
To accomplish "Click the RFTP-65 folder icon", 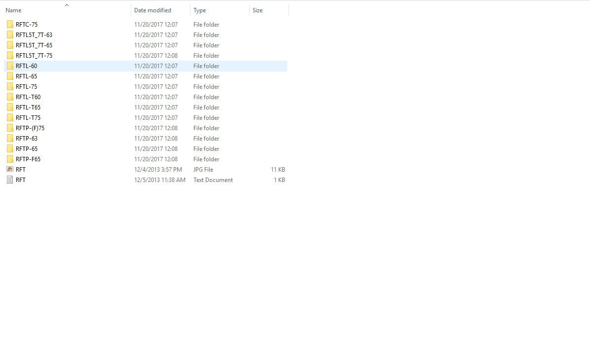I will point(10,149).
